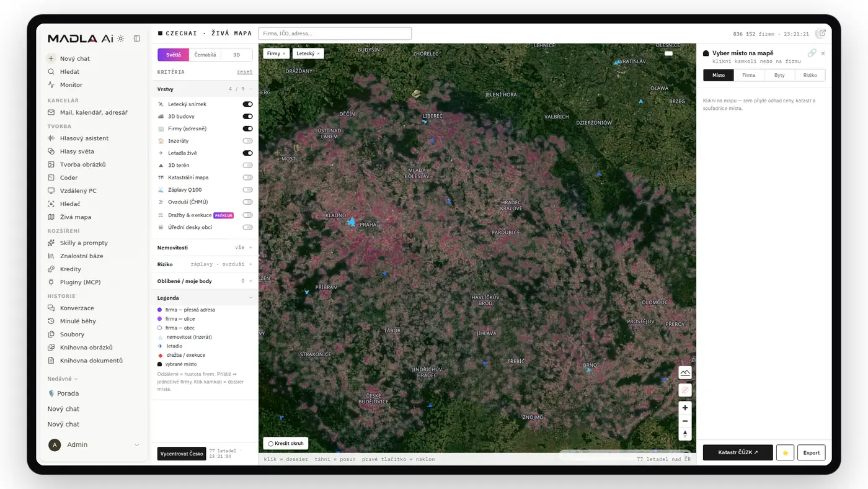Open Skilly a prompty extension

[84, 243]
